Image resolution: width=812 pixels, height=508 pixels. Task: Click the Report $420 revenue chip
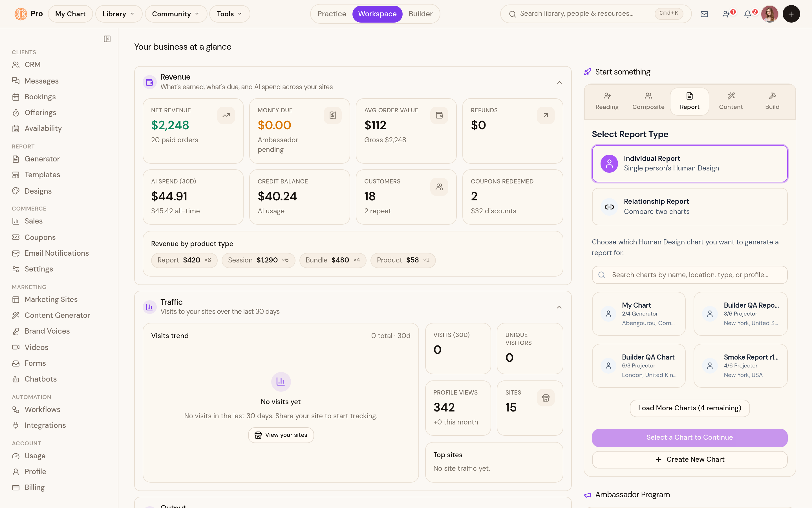(184, 260)
